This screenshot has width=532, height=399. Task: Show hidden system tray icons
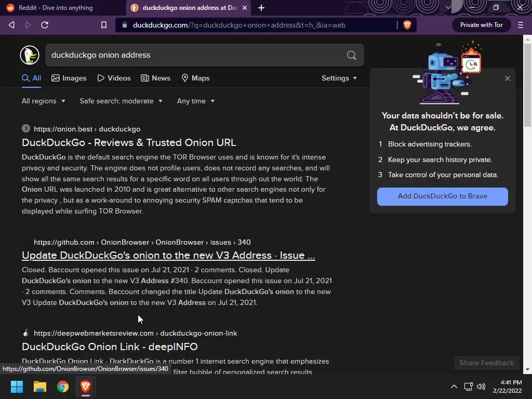(454, 387)
